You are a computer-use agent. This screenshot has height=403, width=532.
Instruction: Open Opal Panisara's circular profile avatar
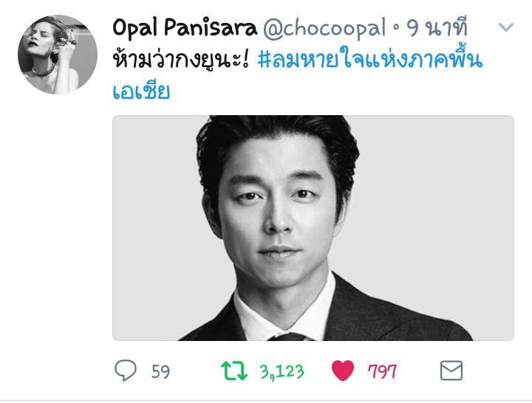point(58,54)
